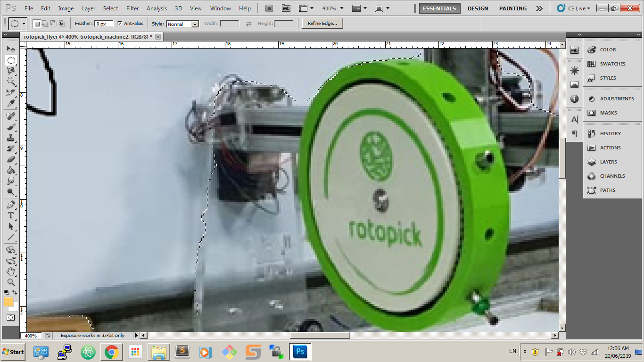Select the Eyedropper tool

pyautogui.click(x=11, y=103)
